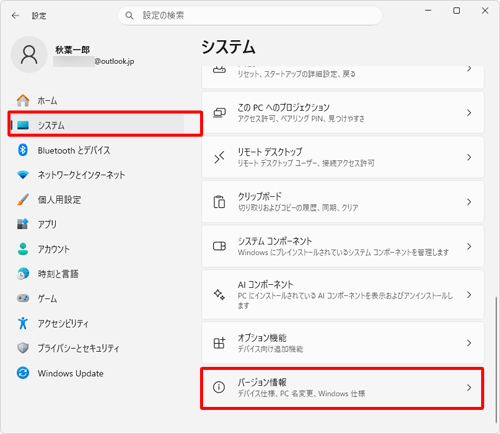Open アカウント settings category

coord(97,249)
